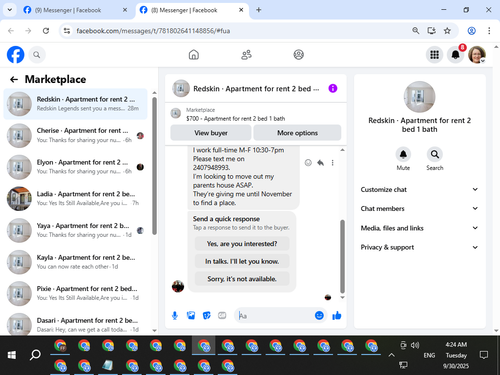Image resolution: width=500 pixels, height=375 pixels.
Task: Click the Facebook search magnifier icon
Action: click(x=37, y=55)
